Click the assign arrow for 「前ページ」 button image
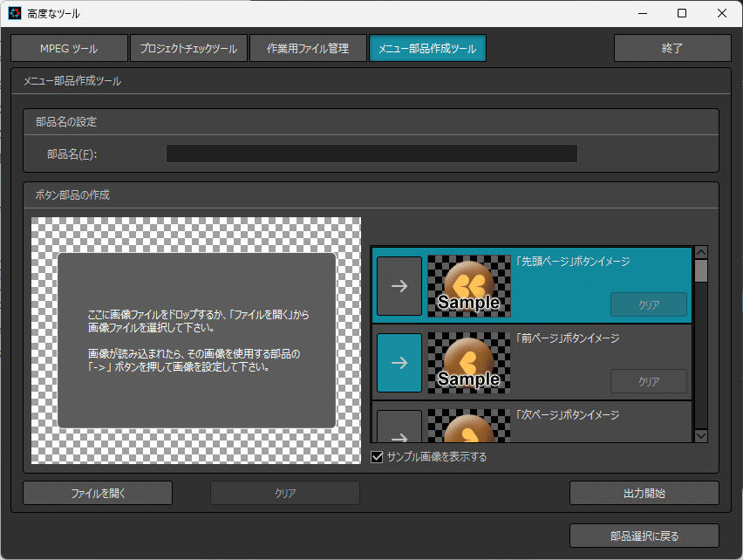This screenshot has width=743, height=560. pyautogui.click(x=399, y=362)
